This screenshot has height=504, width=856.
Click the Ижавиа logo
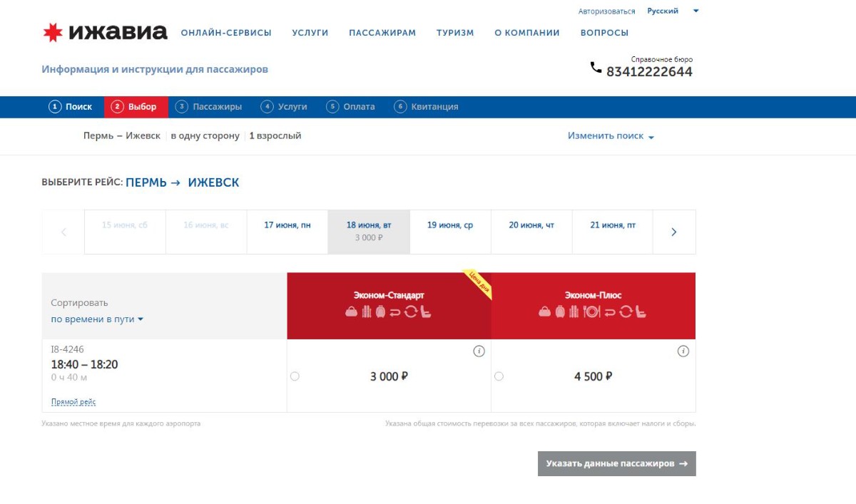coord(105,32)
